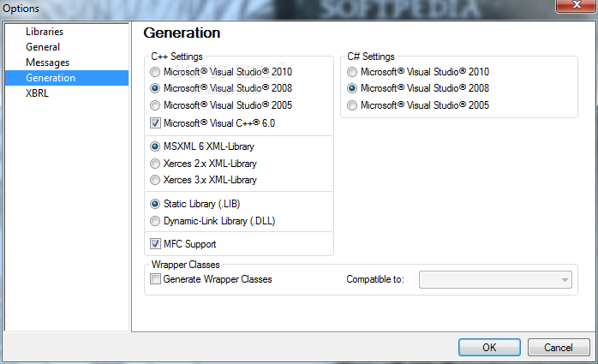Select Generation in the options list

click(67, 78)
